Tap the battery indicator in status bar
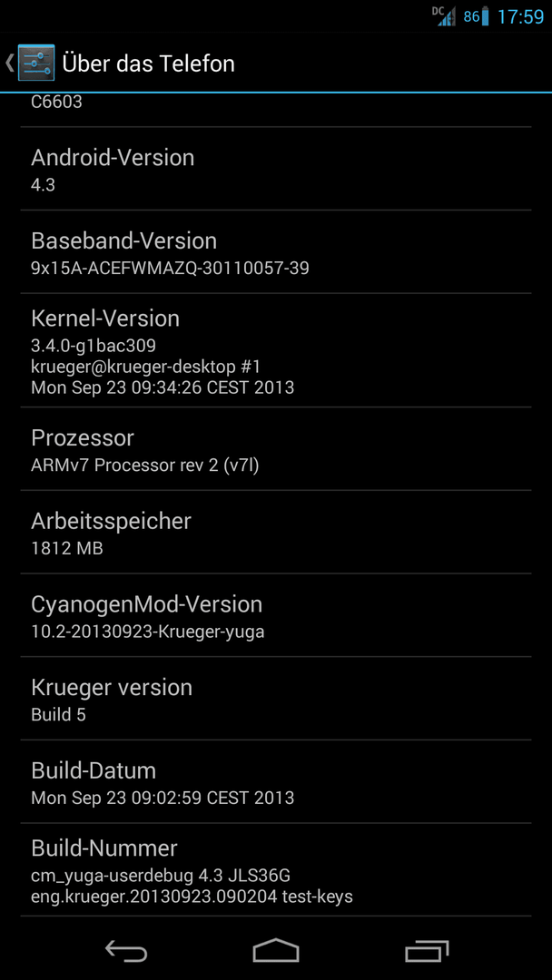The image size is (552, 980). tap(485, 17)
